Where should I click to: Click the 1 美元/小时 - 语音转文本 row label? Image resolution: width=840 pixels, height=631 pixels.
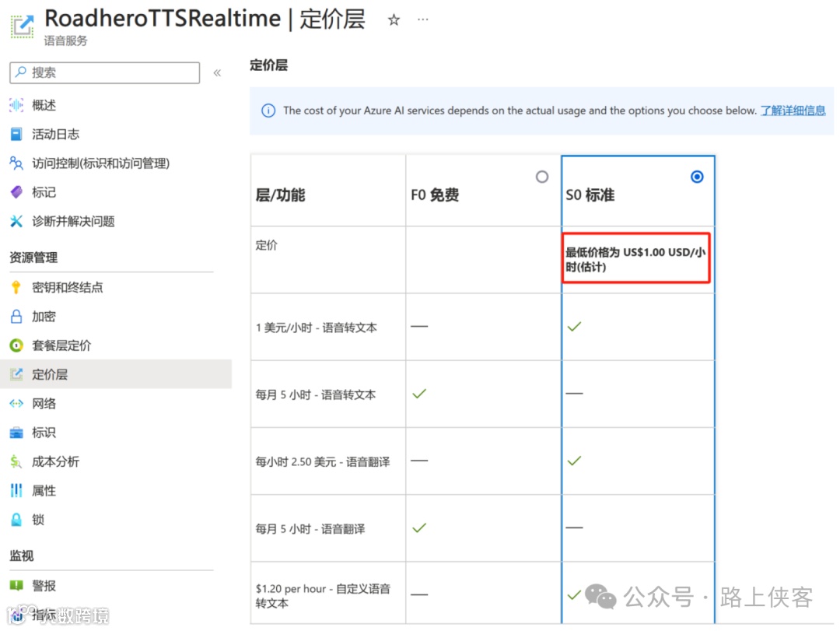316,328
